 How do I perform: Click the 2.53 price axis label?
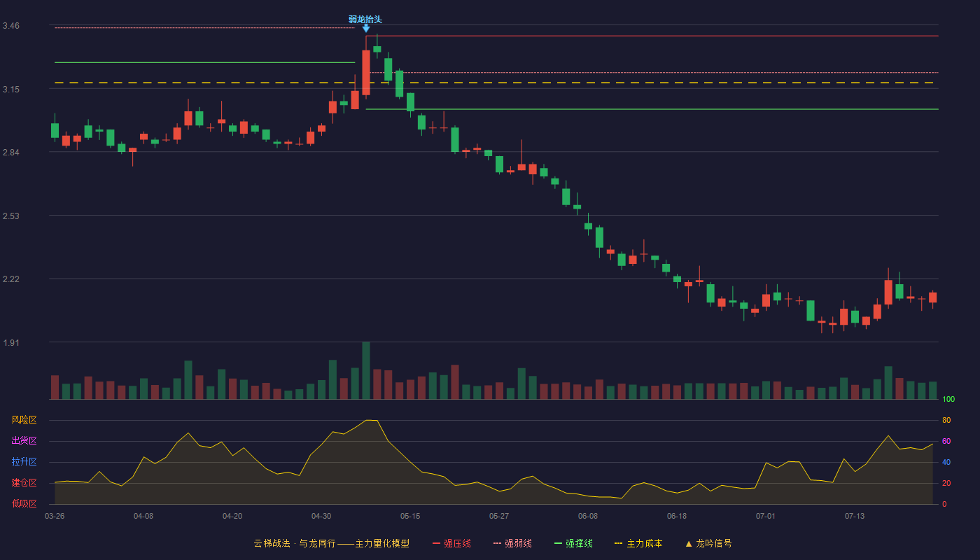pyautogui.click(x=11, y=216)
